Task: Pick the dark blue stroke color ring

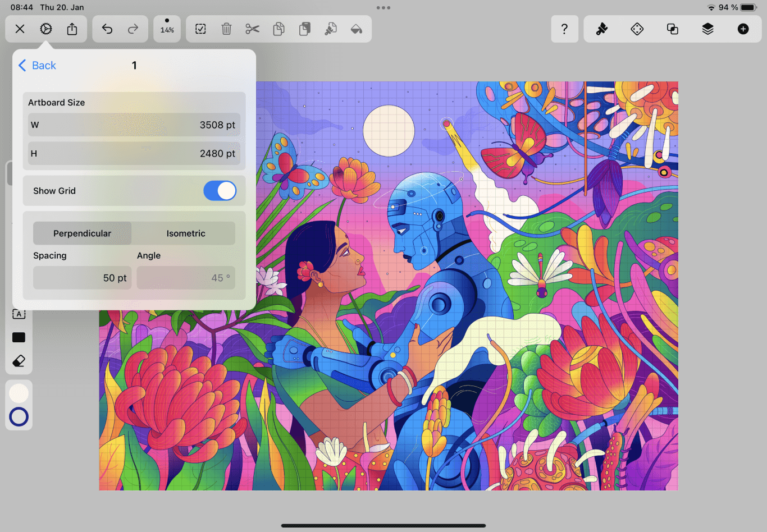Action: (19, 417)
